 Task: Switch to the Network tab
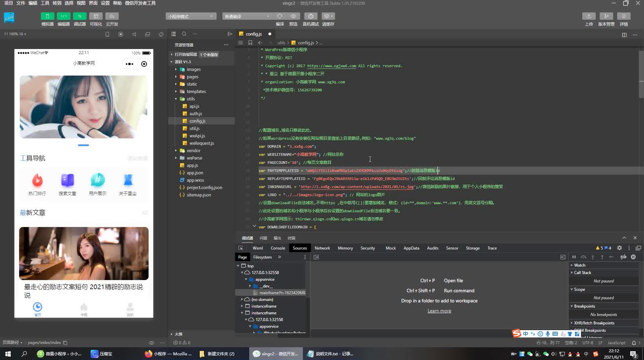click(x=322, y=248)
